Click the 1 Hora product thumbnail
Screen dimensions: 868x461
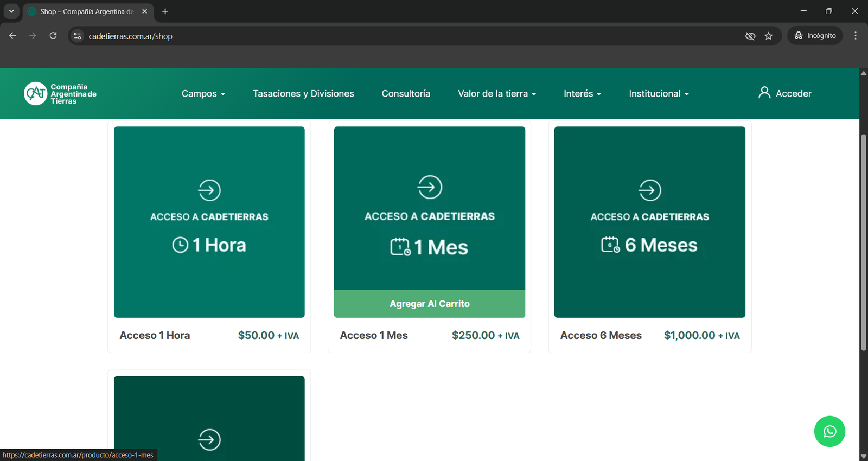tap(209, 222)
